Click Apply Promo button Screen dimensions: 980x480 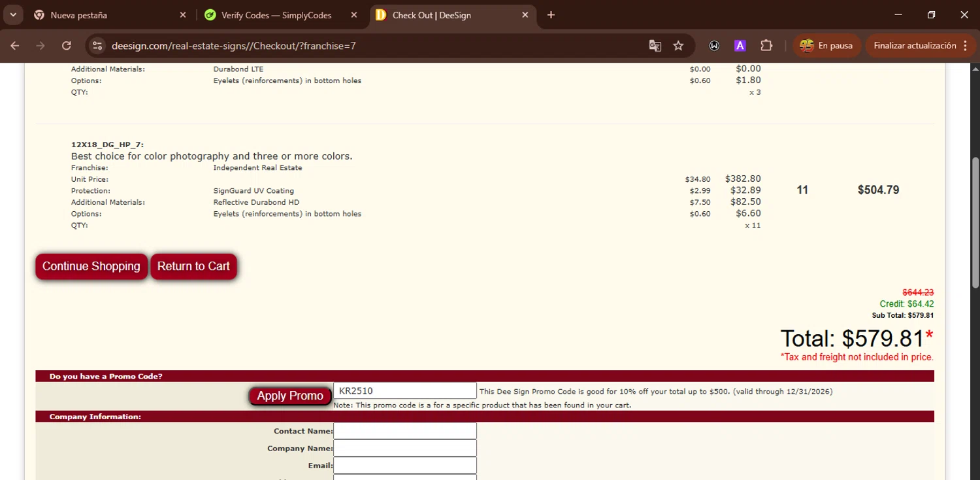(x=290, y=396)
